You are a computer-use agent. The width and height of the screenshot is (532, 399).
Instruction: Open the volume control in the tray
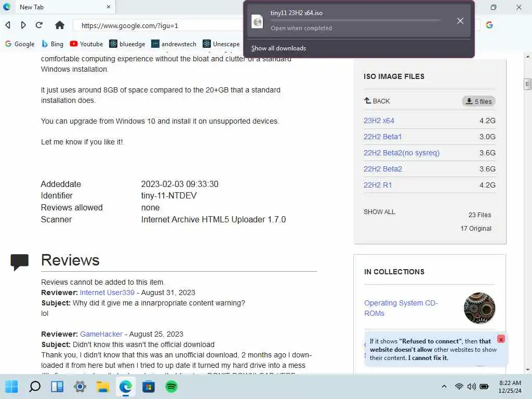point(471,387)
